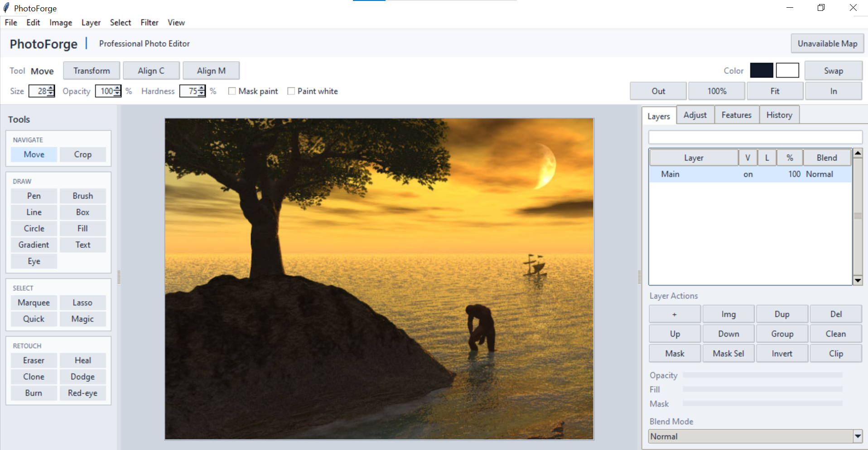Click the Align M button

coord(211,71)
